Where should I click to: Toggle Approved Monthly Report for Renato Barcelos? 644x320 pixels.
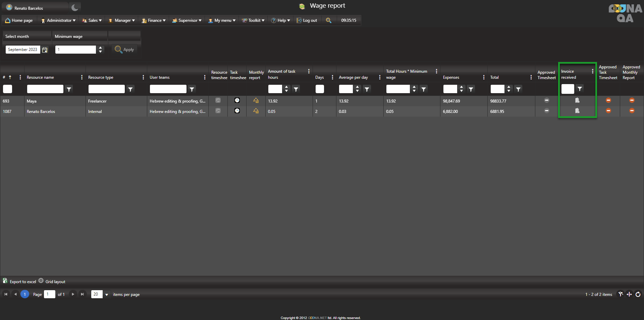click(632, 111)
